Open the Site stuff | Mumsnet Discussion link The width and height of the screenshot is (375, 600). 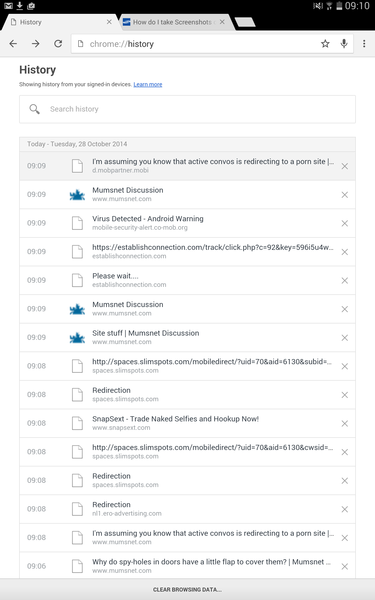[145, 333]
